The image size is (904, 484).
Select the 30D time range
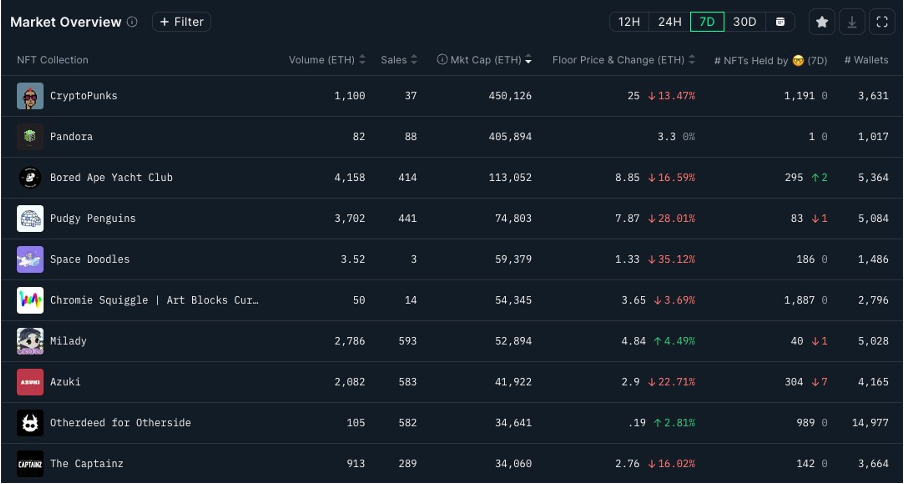744,22
